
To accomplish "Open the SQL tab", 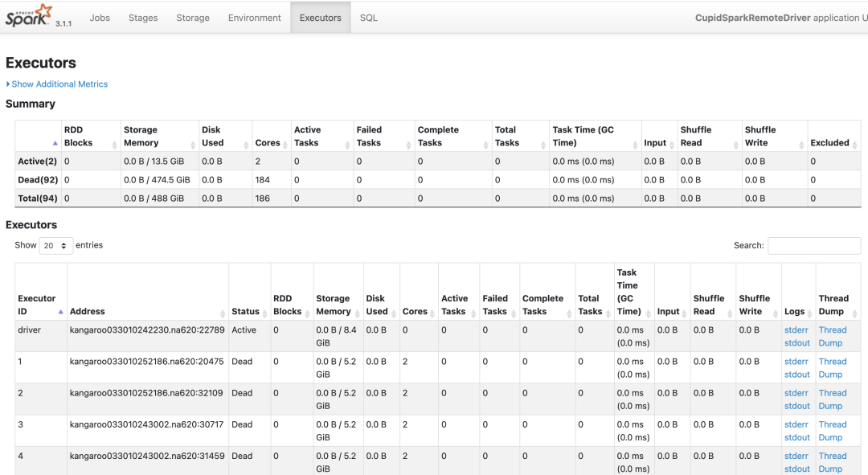I will coord(368,18).
